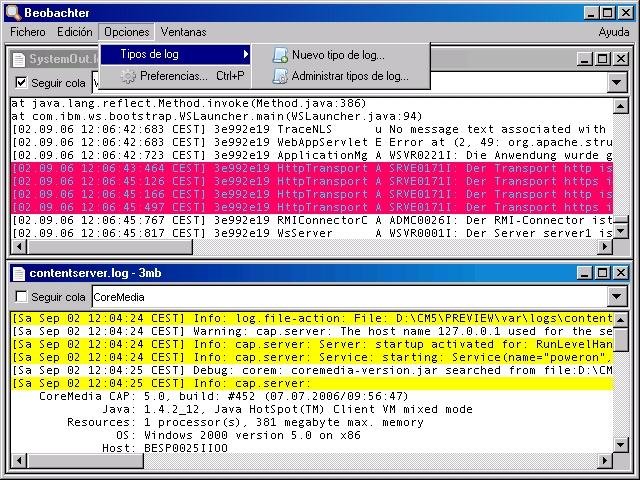Click the Administrar tipos de log icon

pyautogui.click(x=280, y=76)
